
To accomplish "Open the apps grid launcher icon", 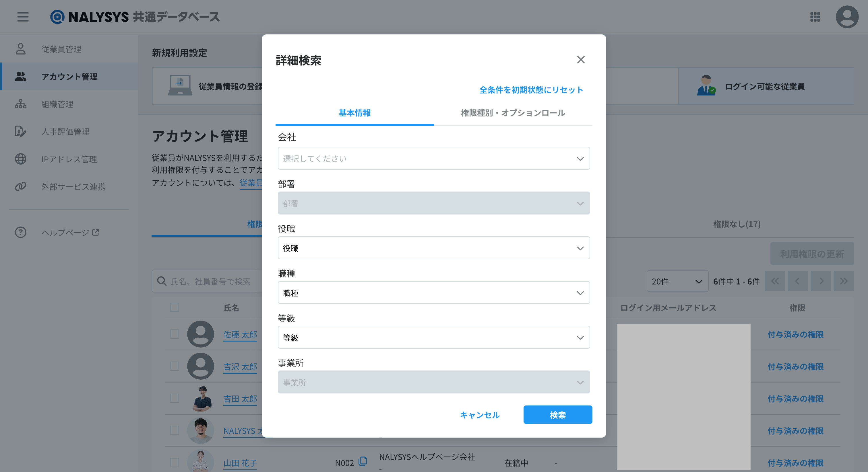I will point(815,17).
